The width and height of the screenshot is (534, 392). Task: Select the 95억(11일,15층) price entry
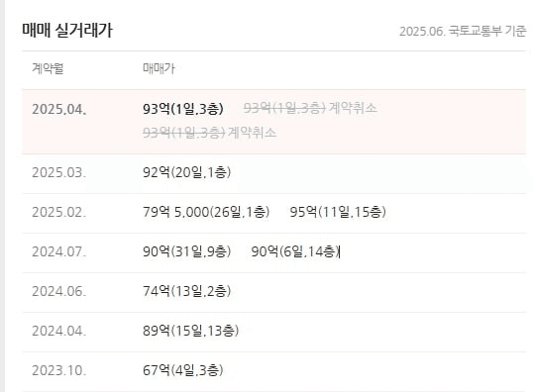click(338, 212)
